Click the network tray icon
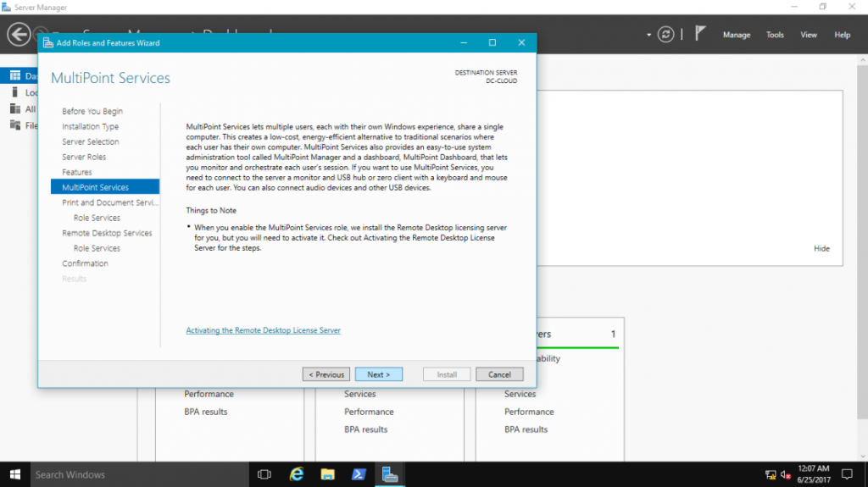 [771, 475]
